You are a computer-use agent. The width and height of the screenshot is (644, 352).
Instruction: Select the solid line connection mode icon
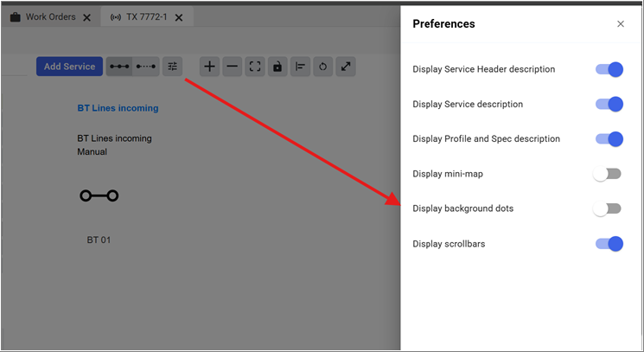click(x=119, y=67)
